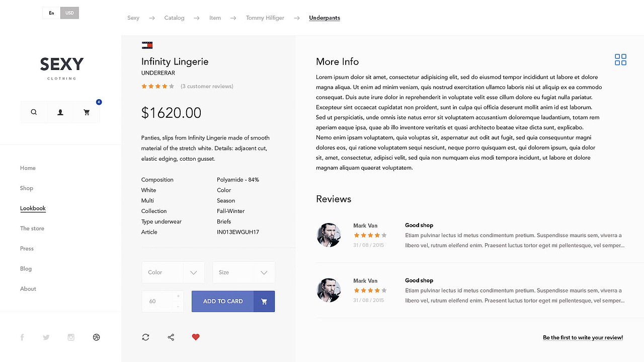Click the Add to Card button

pyautogui.click(x=223, y=301)
